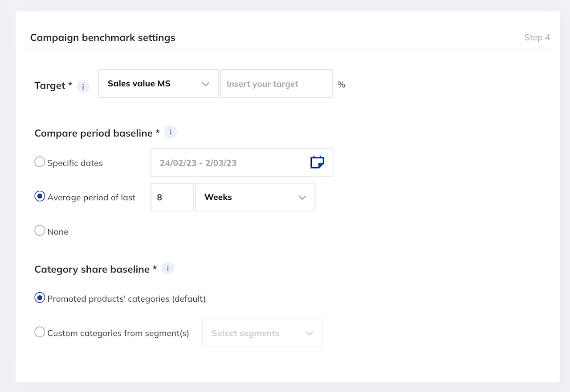
Task: Click the None label text
Action: [58, 232]
